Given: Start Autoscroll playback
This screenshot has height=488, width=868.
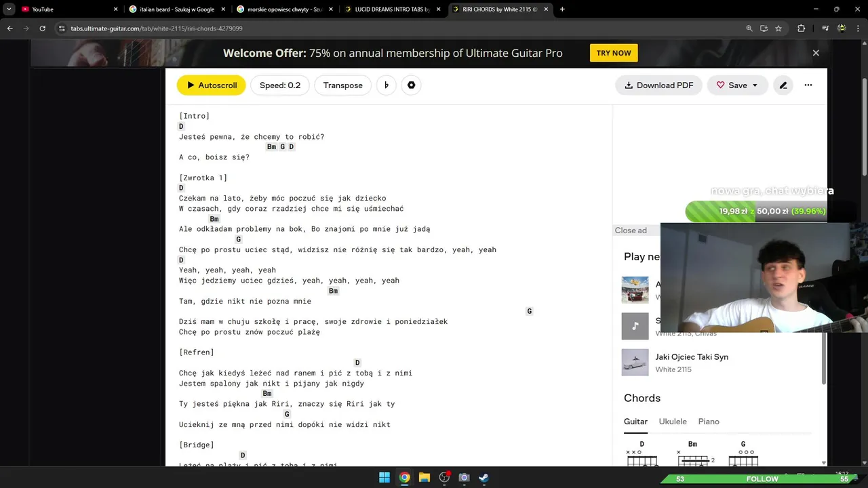Looking at the screenshot, I should click(211, 85).
